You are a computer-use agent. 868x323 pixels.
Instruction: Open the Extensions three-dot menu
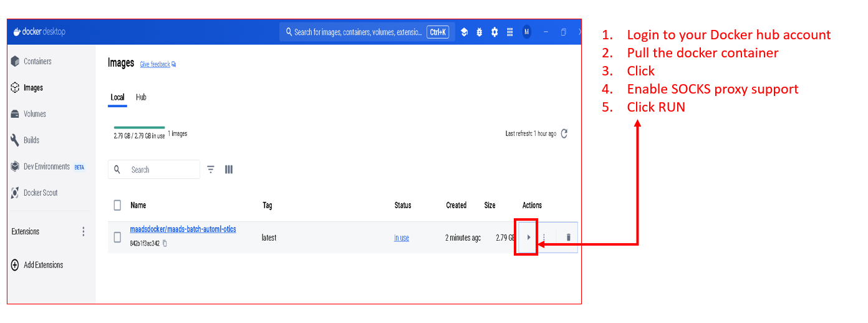click(84, 231)
